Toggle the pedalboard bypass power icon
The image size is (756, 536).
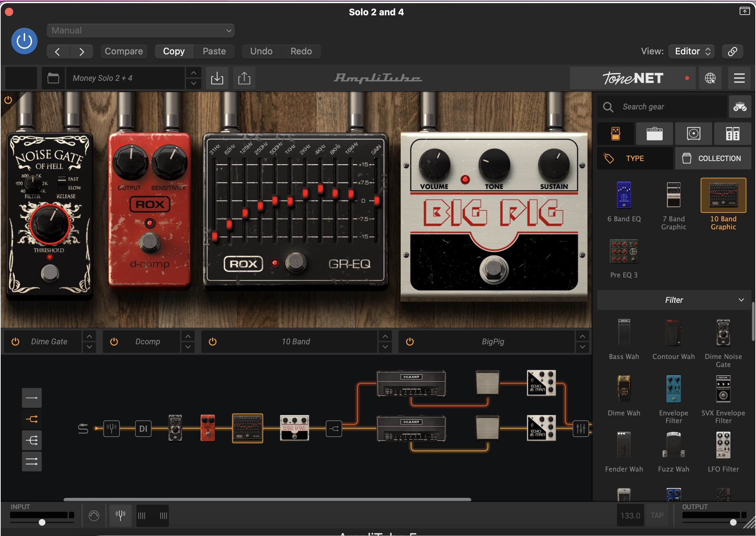tap(8, 100)
